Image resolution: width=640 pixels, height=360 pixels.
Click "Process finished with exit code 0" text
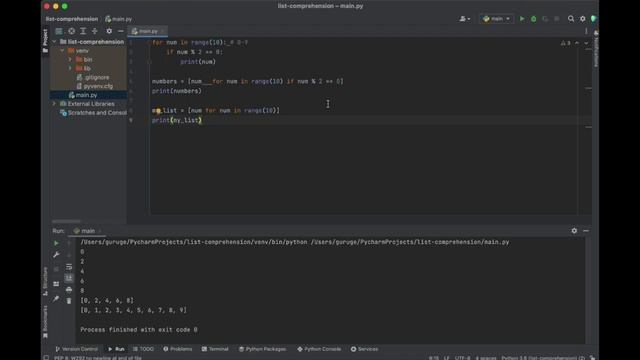click(139, 329)
